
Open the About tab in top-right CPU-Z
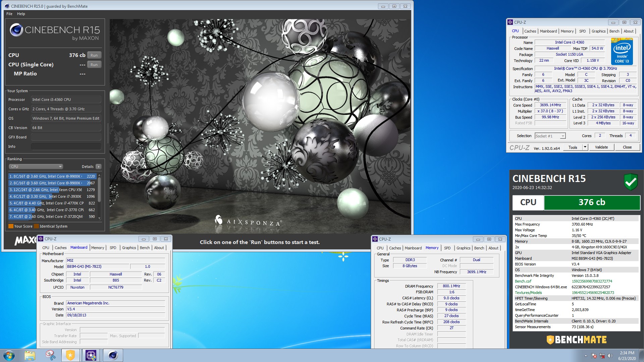pos(629,31)
